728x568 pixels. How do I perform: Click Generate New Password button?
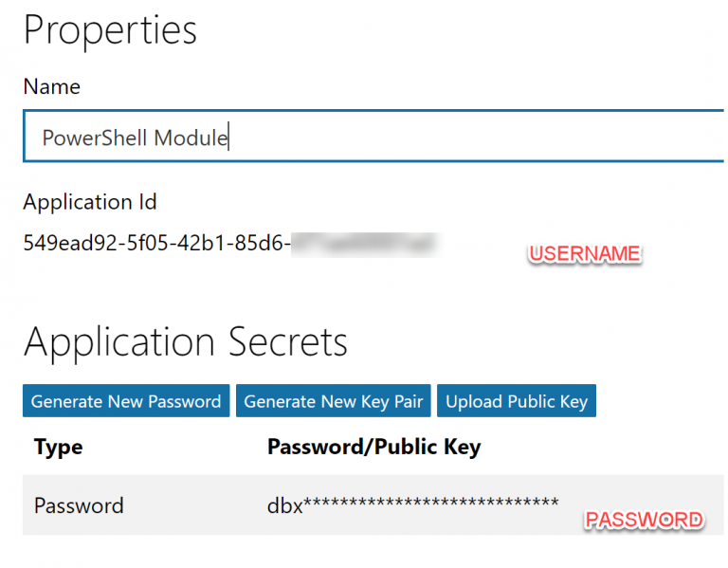pyautogui.click(x=126, y=401)
